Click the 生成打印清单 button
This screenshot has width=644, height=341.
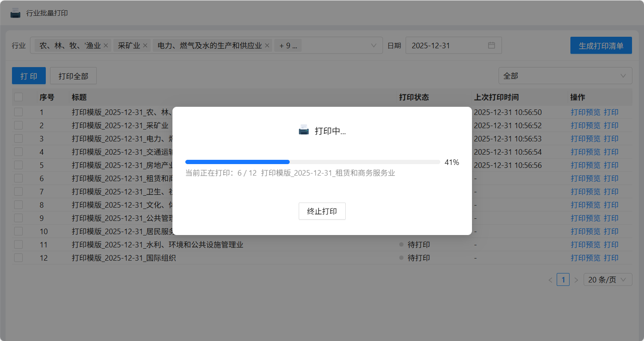(x=601, y=46)
